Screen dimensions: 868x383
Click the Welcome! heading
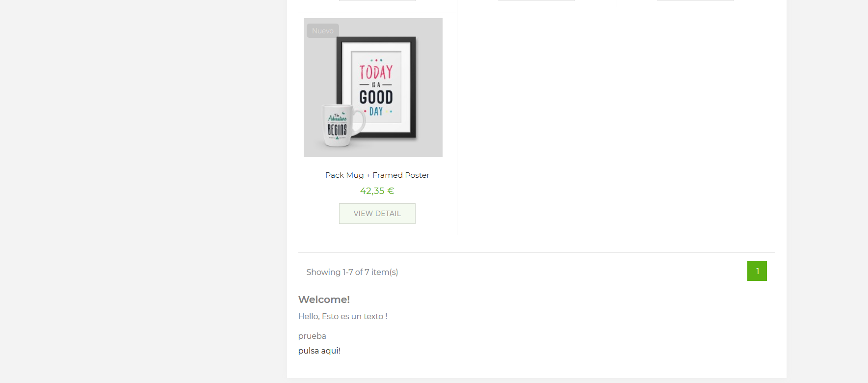(324, 300)
